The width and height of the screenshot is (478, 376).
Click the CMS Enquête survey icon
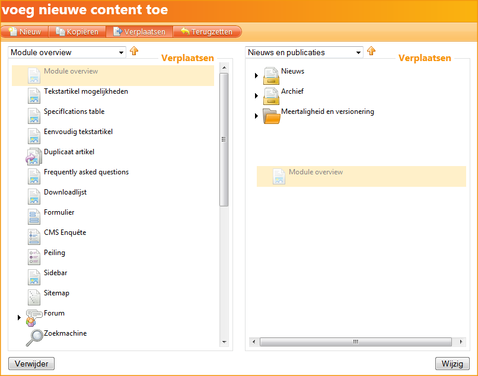coord(34,237)
